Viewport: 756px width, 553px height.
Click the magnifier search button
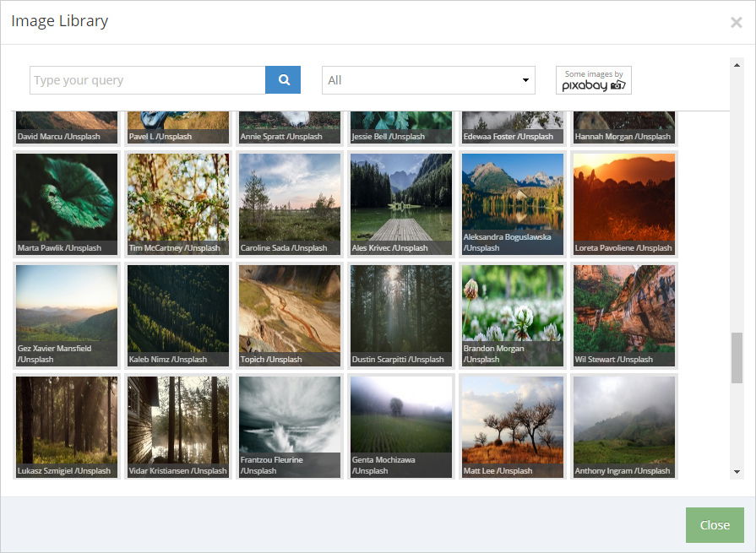[x=283, y=80]
